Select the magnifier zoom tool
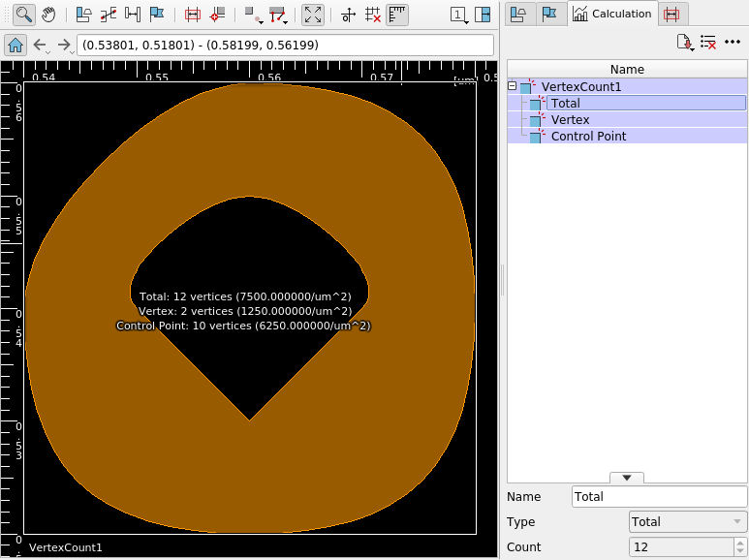The width and height of the screenshot is (749, 560). click(23, 15)
